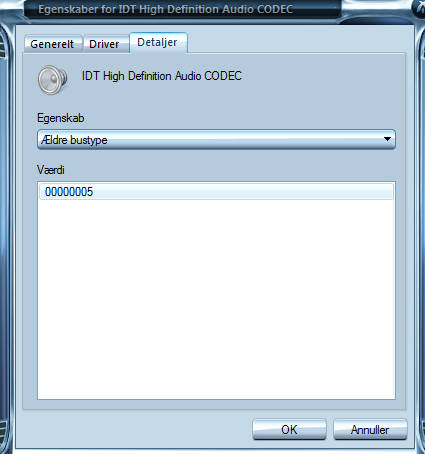Screen dimensions: 425x454
Task: Cancel using the Annuller button
Action: pos(370,430)
